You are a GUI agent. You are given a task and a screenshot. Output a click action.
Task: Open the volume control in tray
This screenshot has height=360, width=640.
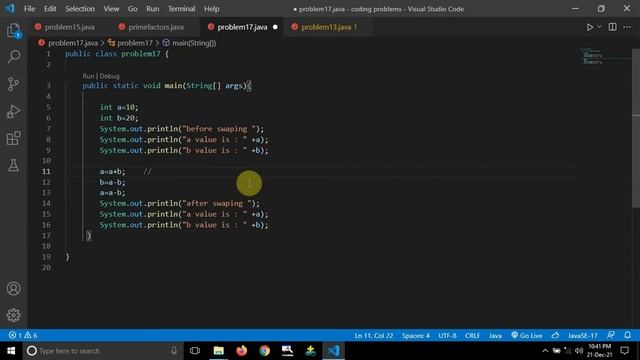[578, 351]
